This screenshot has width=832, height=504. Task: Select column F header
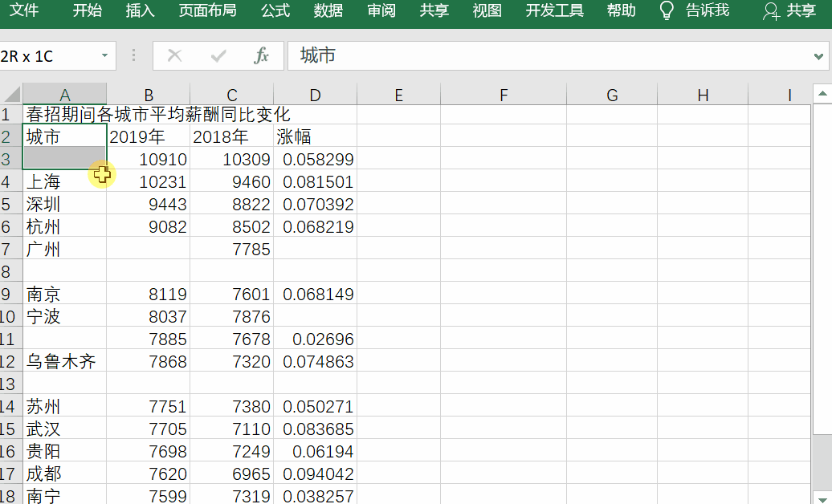tap(504, 95)
